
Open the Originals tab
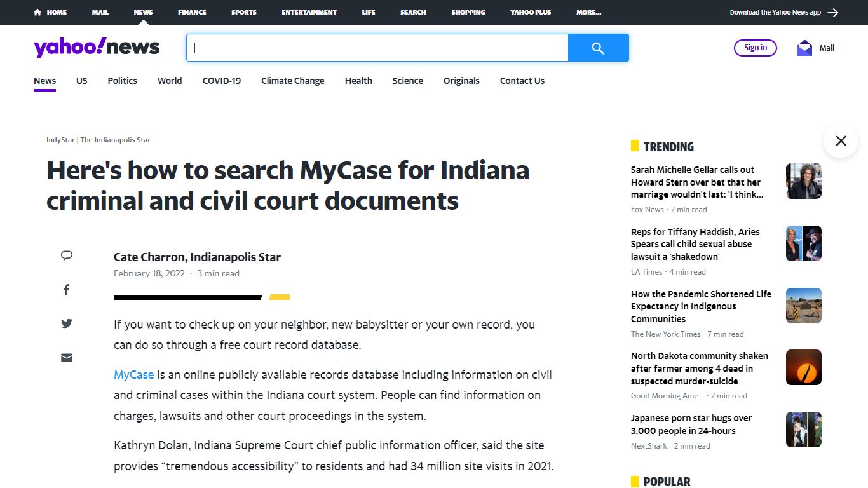(x=461, y=81)
